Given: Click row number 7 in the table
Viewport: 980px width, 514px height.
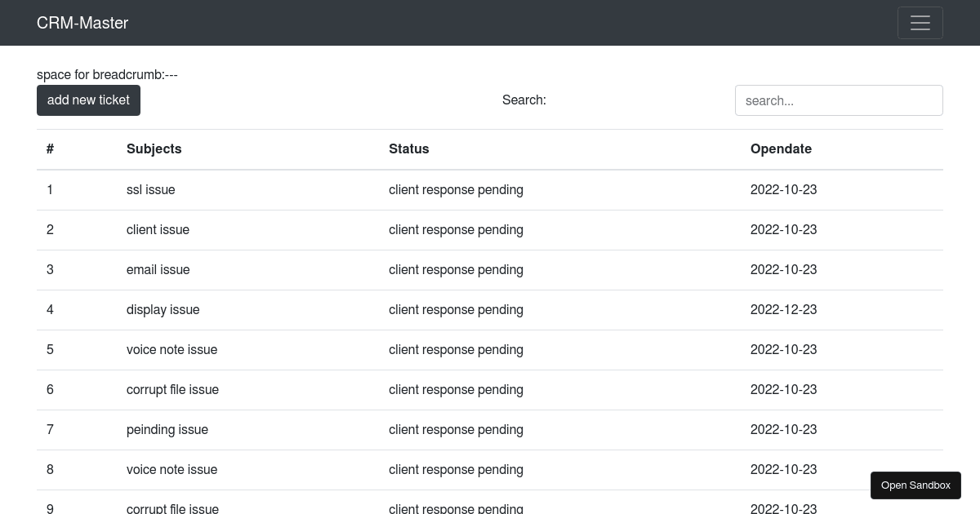Looking at the screenshot, I should click(x=50, y=430).
